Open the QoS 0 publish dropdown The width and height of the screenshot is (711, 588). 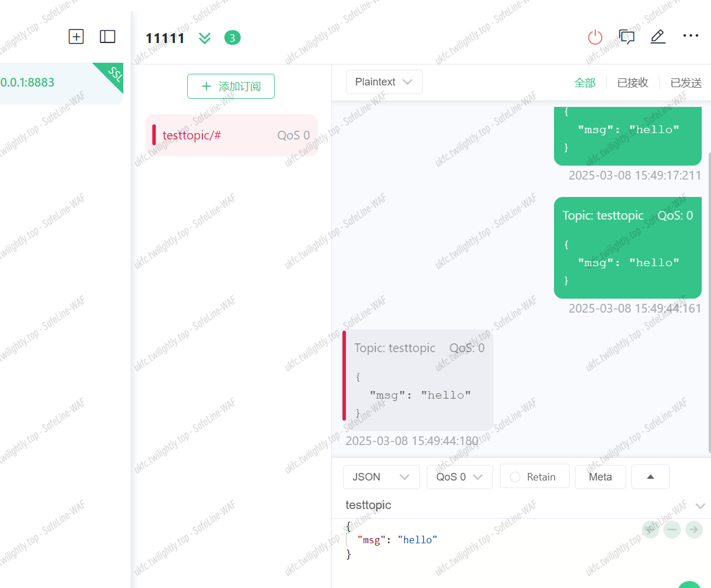(459, 477)
